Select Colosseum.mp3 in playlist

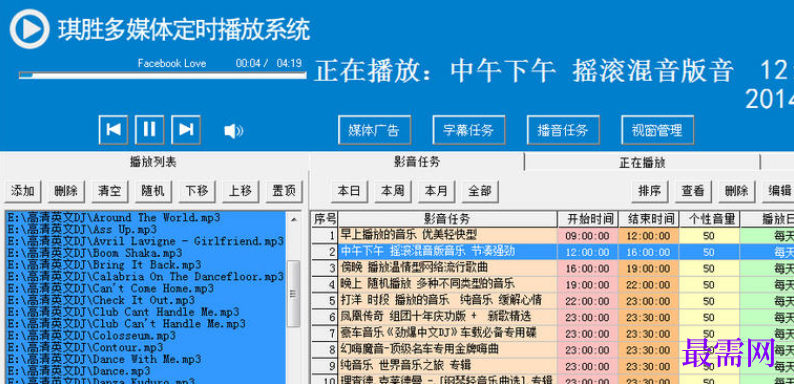click(145, 335)
